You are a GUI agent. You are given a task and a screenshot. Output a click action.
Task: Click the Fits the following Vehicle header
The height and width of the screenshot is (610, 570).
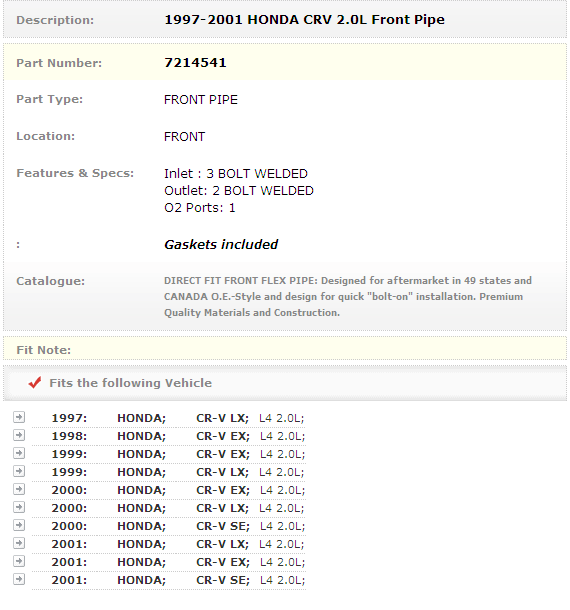[x=130, y=383]
